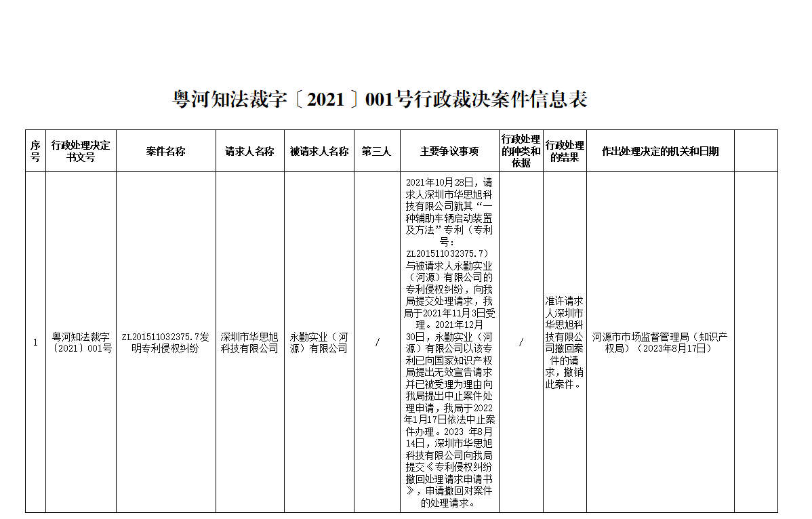The height and width of the screenshot is (519, 812).
Task: Select the ZL201511032375.7发明专利侵权纠纷 cell
Action: (x=165, y=343)
